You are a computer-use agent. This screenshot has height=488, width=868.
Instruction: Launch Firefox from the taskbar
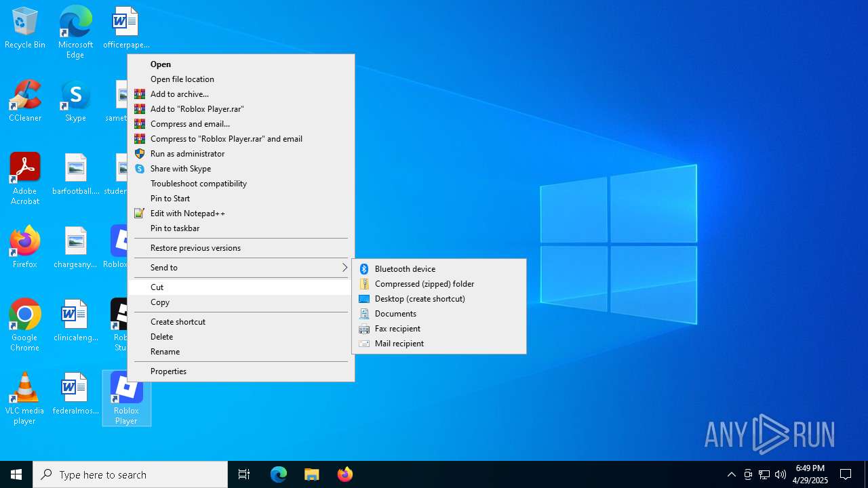(345, 474)
